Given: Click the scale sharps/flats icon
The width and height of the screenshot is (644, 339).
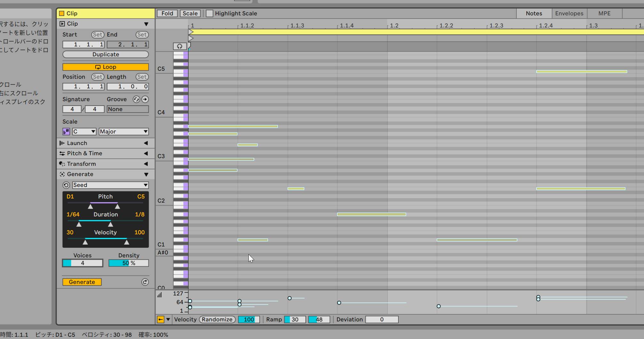Looking at the screenshot, I should click(66, 132).
